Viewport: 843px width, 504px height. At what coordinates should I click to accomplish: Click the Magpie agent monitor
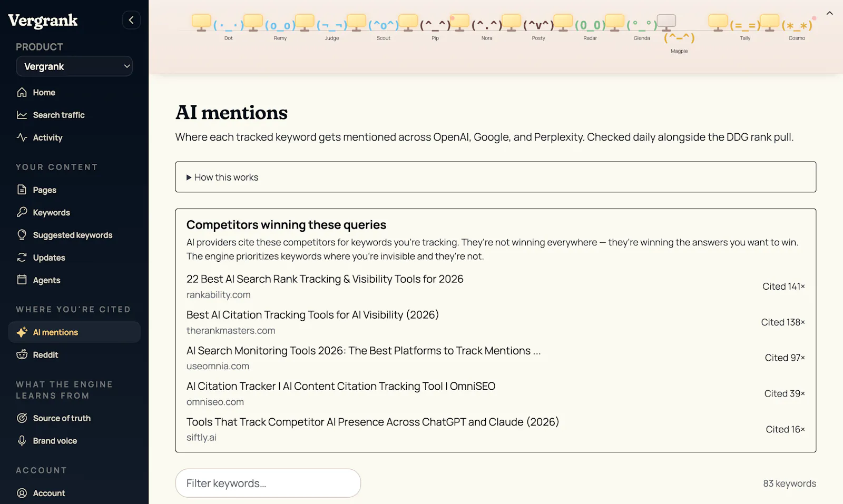666,23
